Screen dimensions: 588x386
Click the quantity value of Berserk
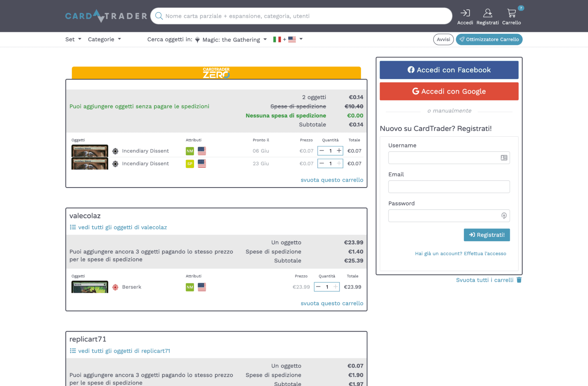coord(327,287)
